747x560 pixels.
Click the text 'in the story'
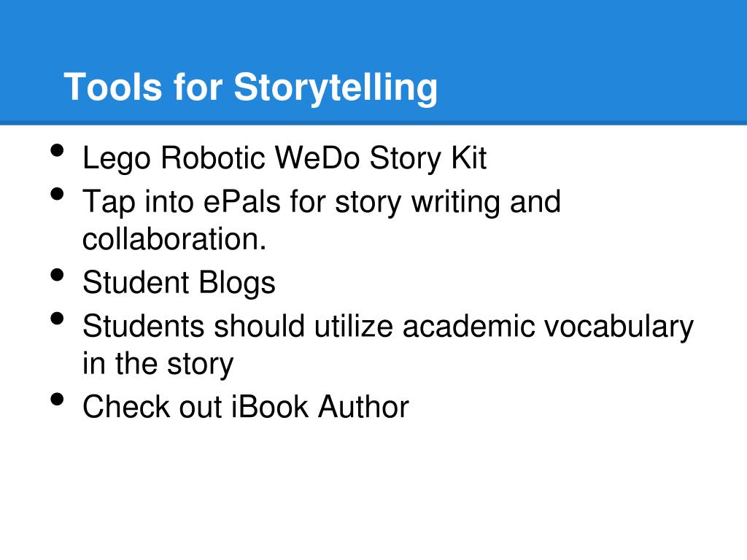158,365
